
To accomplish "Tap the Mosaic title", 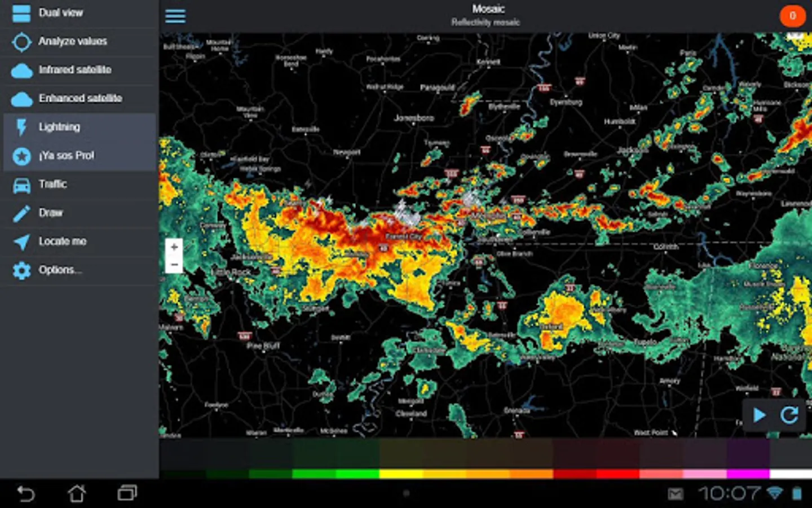I will point(488,9).
